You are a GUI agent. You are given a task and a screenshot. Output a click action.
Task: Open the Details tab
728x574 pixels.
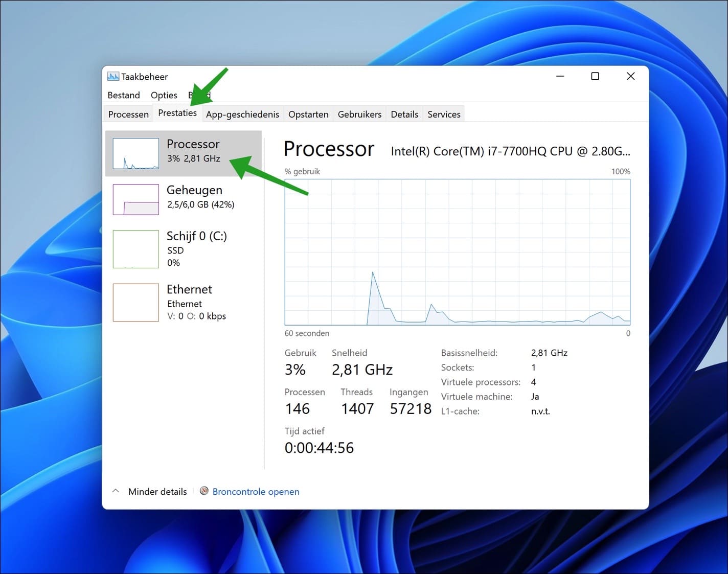click(404, 114)
